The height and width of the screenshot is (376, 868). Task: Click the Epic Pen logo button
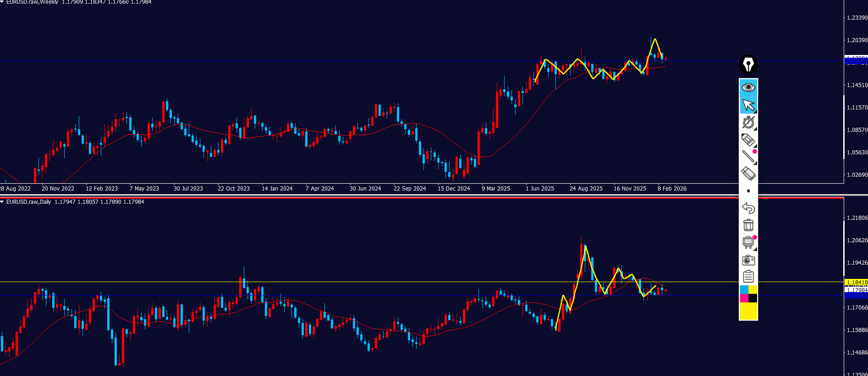pyautogui.click(x=748, y=65)
